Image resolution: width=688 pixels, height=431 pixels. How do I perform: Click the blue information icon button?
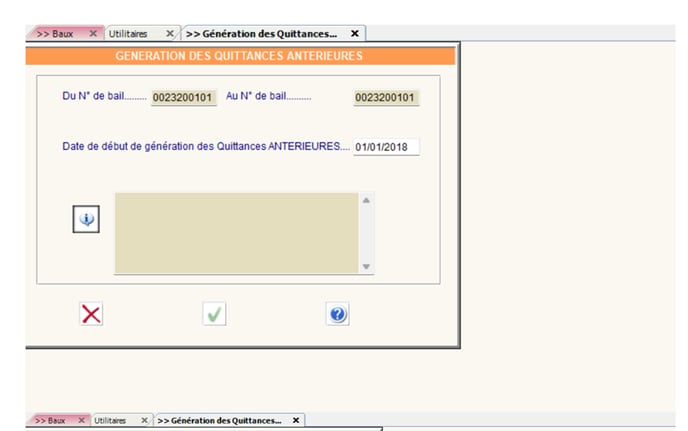click(x=87, y=219)
